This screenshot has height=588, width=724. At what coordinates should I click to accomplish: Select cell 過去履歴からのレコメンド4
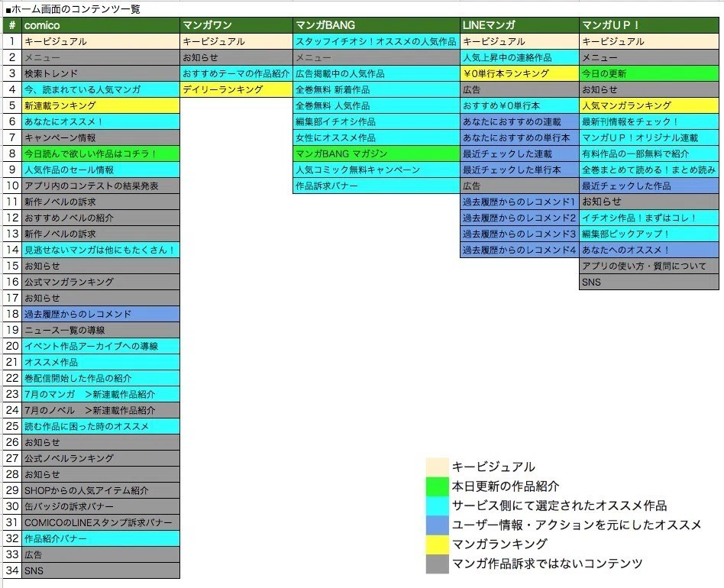(519, 250)
